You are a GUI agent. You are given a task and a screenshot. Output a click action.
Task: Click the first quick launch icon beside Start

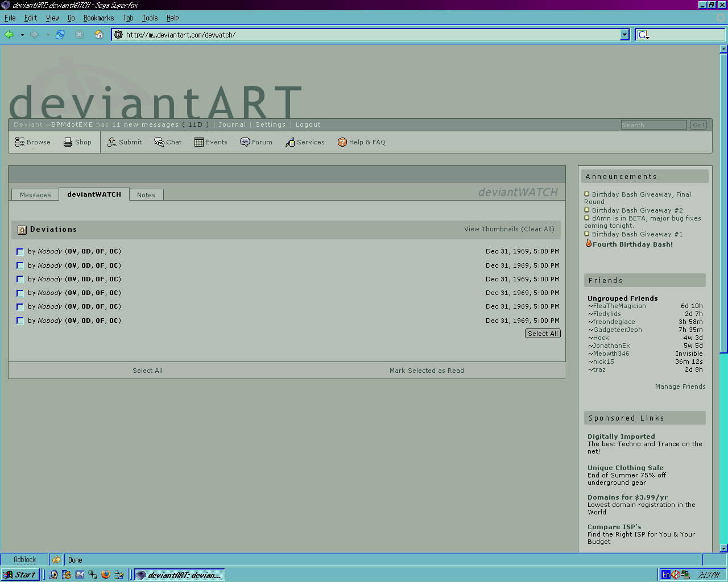click(53, 575)
